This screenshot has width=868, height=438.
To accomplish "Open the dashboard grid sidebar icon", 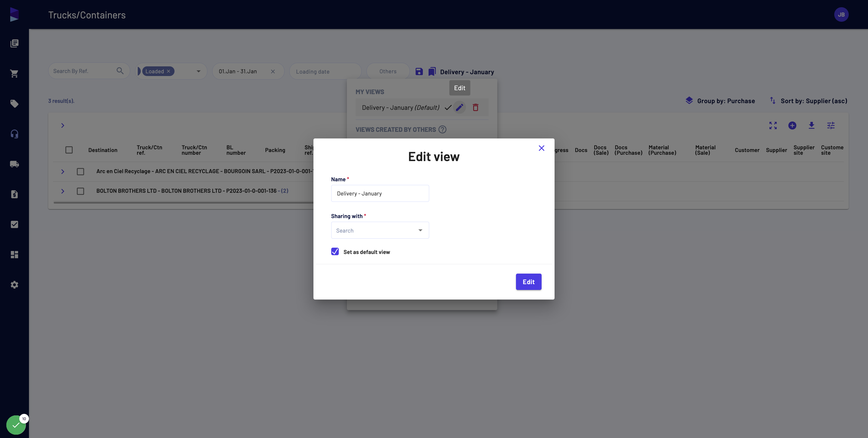I will [x=14, y=255].
